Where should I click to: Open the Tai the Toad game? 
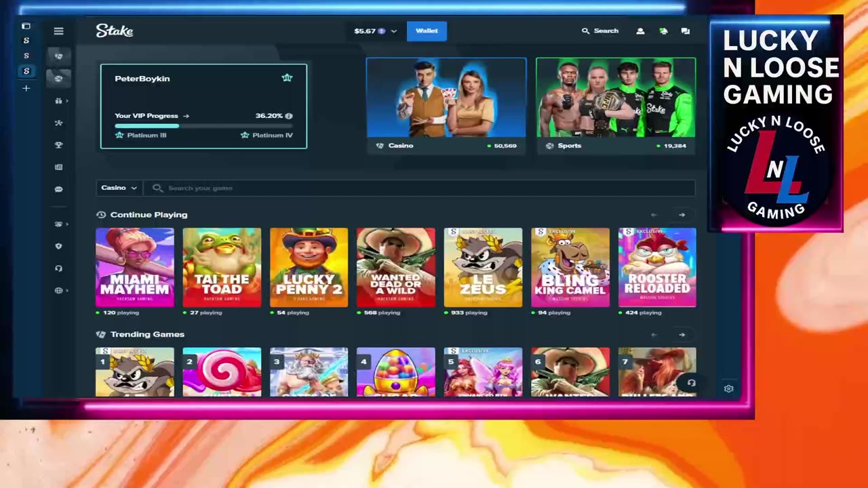click(222, 267)
